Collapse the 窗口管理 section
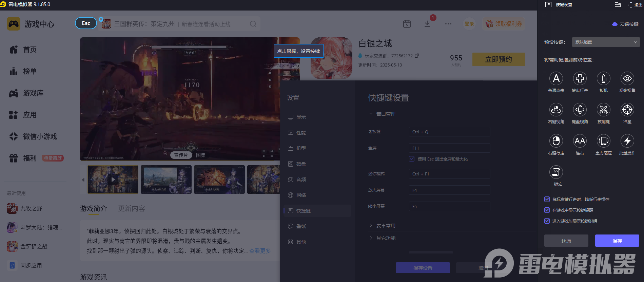644x282 pixels. coord(382,114)
